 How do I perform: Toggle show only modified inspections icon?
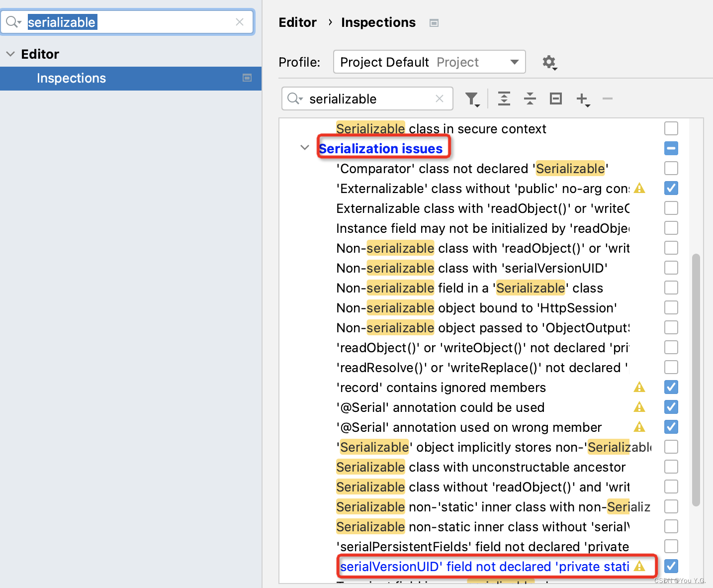tap(555, 98)
